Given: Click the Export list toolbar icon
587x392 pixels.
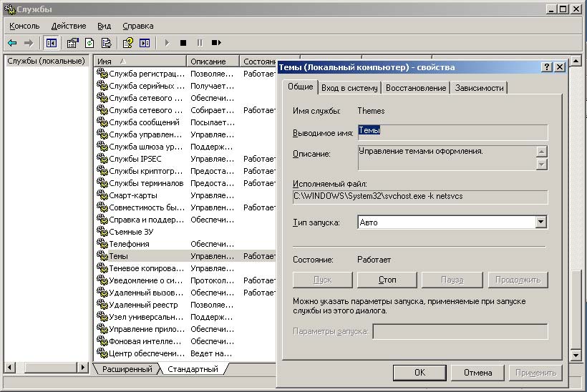Looking at the screenshot, I should point(107,43).
